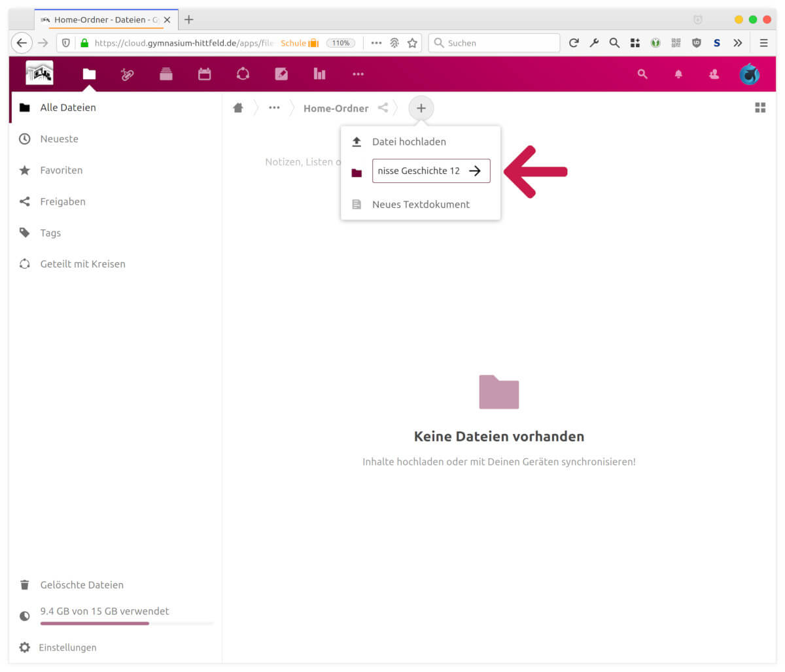Toggle grid view for file list
Viewport: 785px width, 672px height.
[x=760, y=108]
